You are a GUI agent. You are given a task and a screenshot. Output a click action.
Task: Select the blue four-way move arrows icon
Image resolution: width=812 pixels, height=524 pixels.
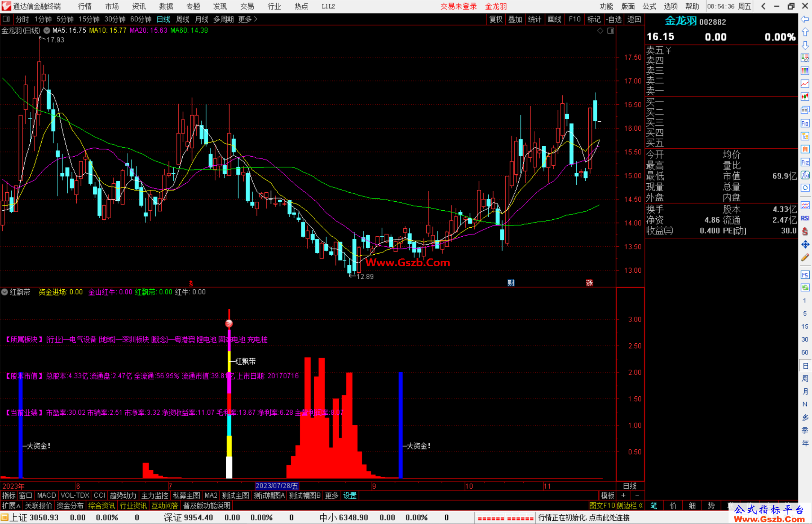[x=805, y=245]
